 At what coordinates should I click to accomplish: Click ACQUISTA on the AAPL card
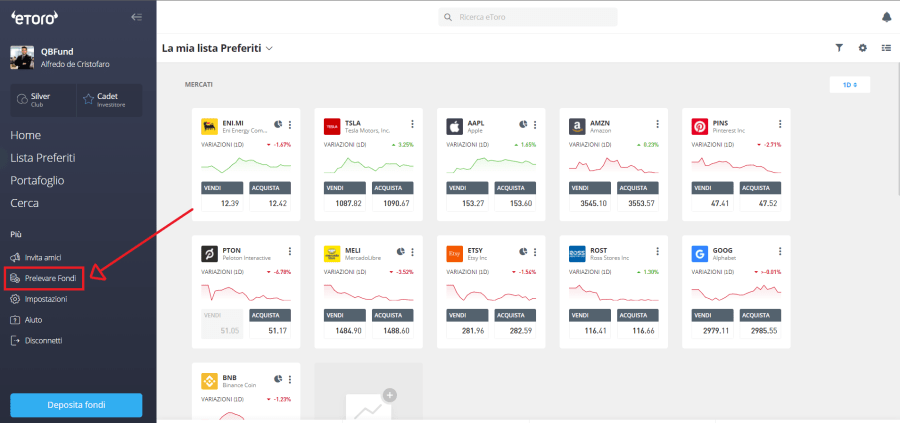point(515,188)
